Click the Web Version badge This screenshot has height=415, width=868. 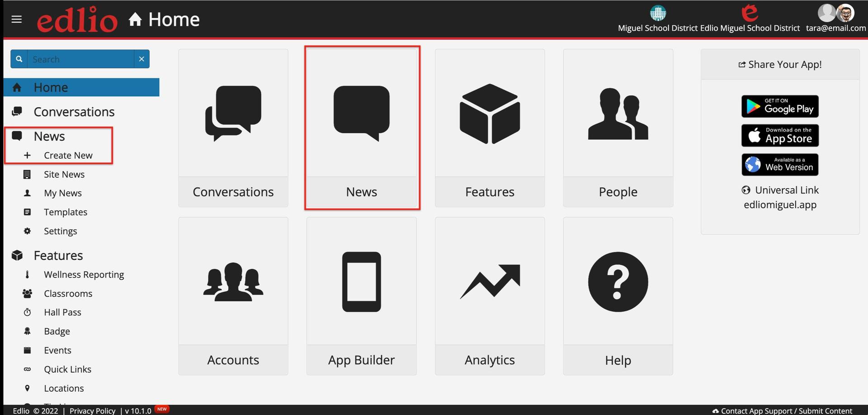coord(780,164)
